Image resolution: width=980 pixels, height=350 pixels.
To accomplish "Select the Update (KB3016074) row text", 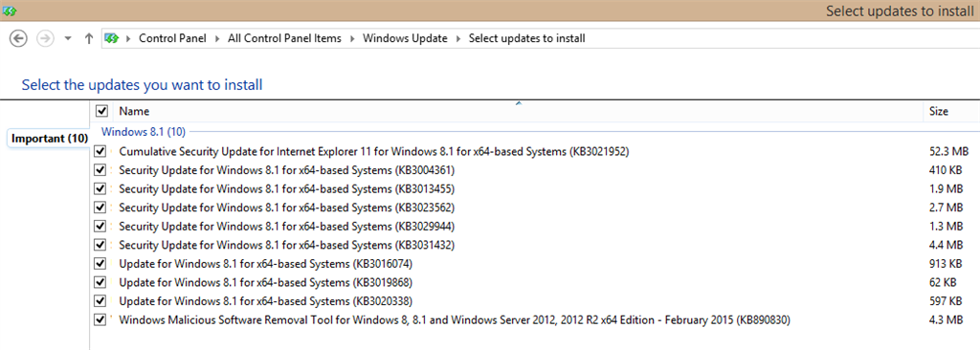I will tap(266, 263).
